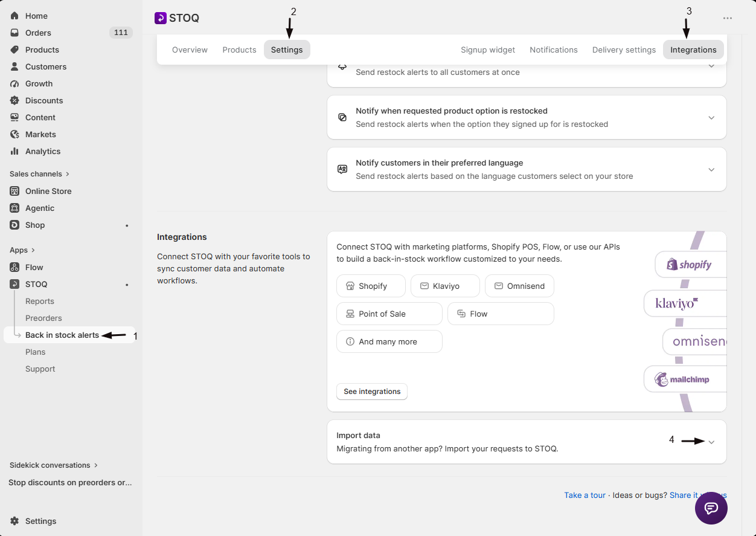Viewport: 756px width, 536px height.
Task: Choose the Klaviyo integration button
Action: click(x=445, y=286)
